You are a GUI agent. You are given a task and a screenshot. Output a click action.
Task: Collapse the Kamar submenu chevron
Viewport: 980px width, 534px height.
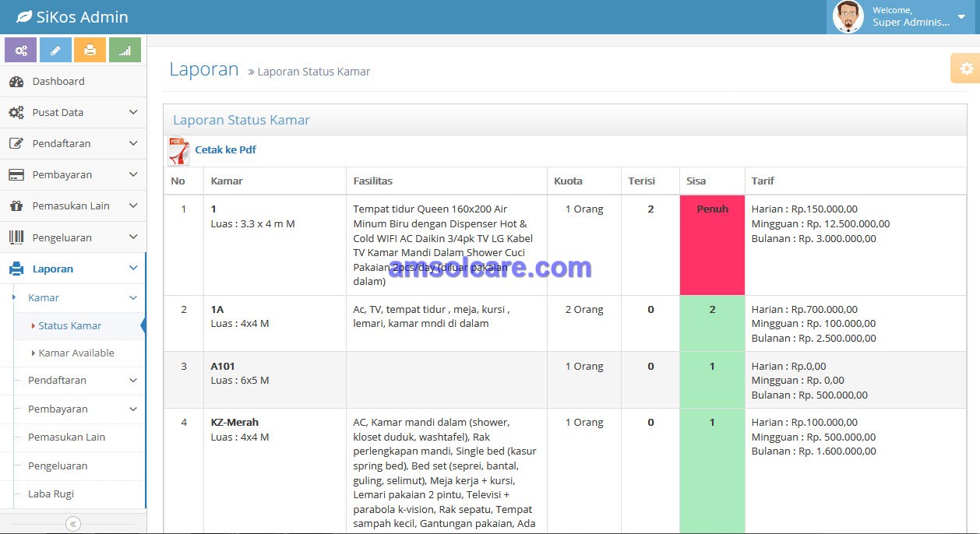pyautogui.click(x=133, y=297)
